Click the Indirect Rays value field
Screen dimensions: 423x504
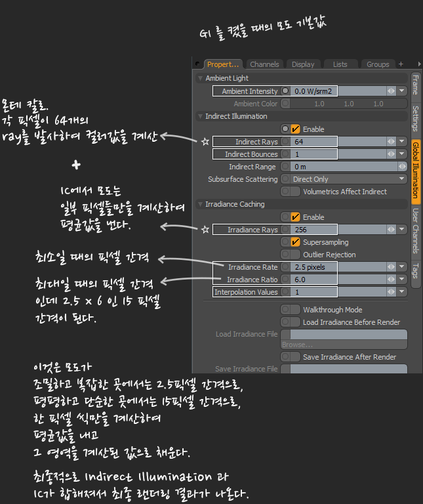[x=315, y=142]
